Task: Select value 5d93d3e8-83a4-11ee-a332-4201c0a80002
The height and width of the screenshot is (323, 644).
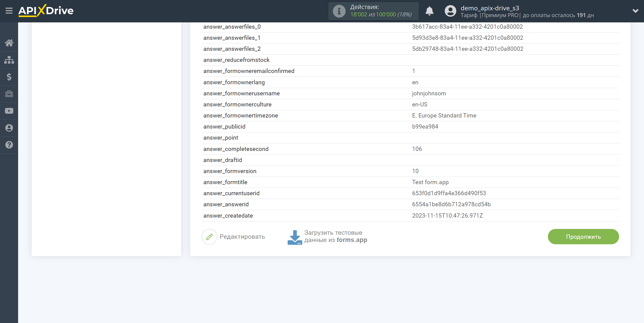Action: [467, 38]
